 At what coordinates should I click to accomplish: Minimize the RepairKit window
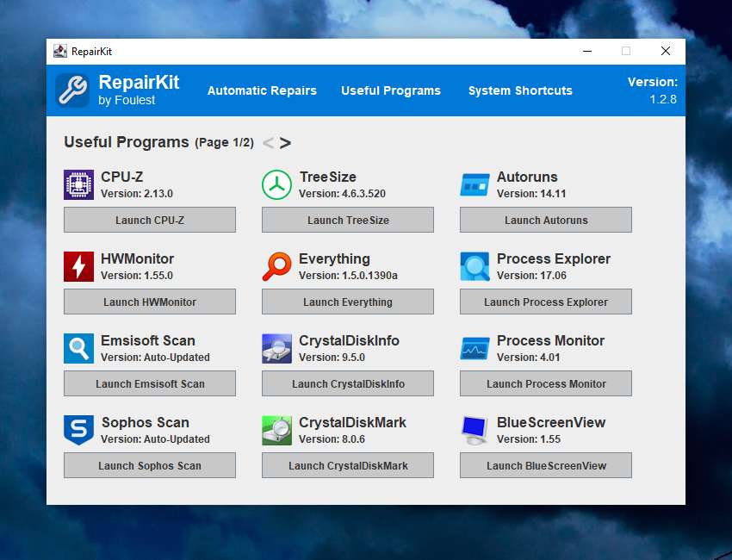587,51
